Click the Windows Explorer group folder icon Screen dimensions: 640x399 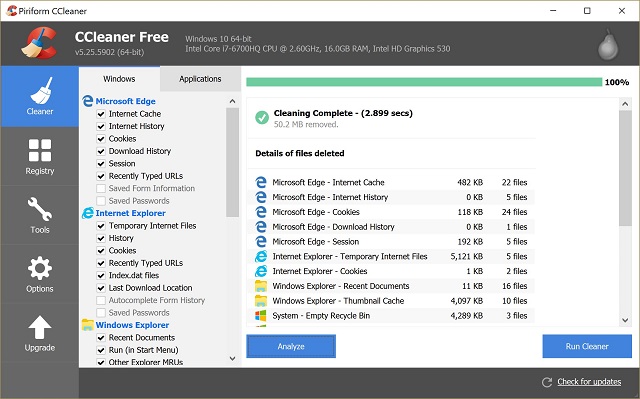[x=87, y=325]
